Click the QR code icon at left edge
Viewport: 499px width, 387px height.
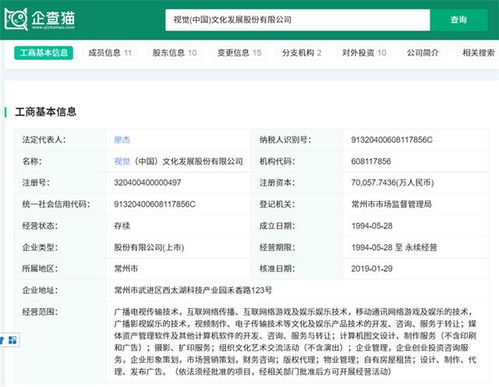[x=12, y=340]
